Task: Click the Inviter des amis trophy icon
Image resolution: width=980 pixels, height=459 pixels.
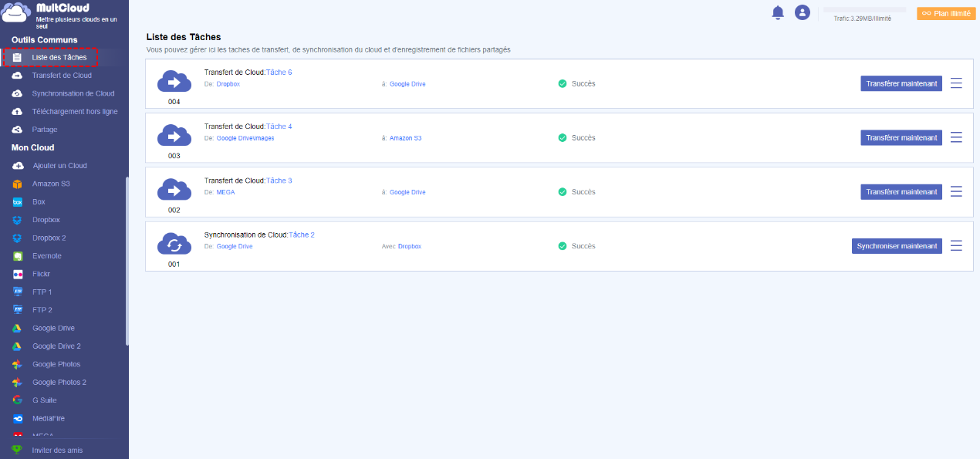Action: 17,450
